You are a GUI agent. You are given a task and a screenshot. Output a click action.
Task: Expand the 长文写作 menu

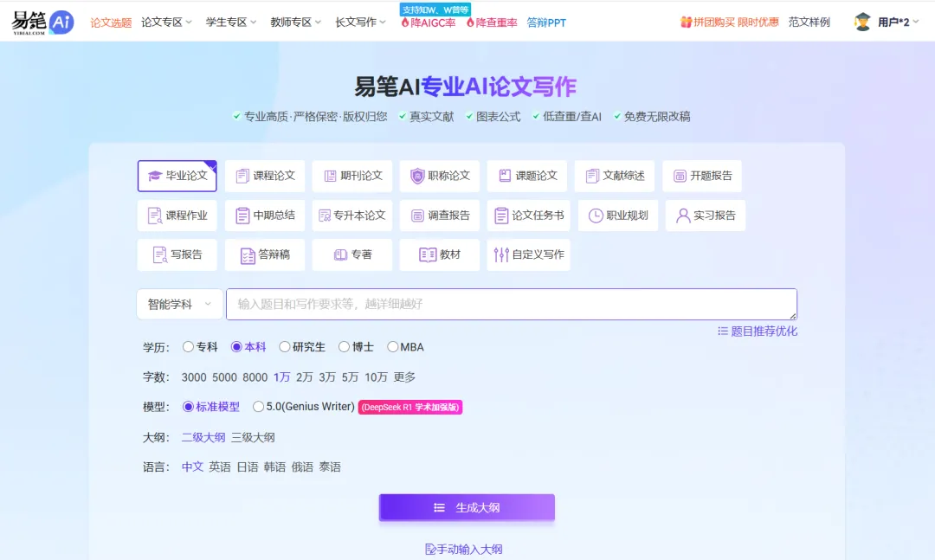[360, 22]
